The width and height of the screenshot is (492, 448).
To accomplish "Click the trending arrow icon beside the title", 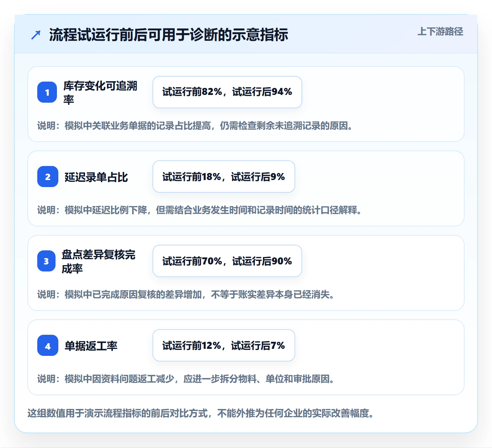I will (36, 35).
